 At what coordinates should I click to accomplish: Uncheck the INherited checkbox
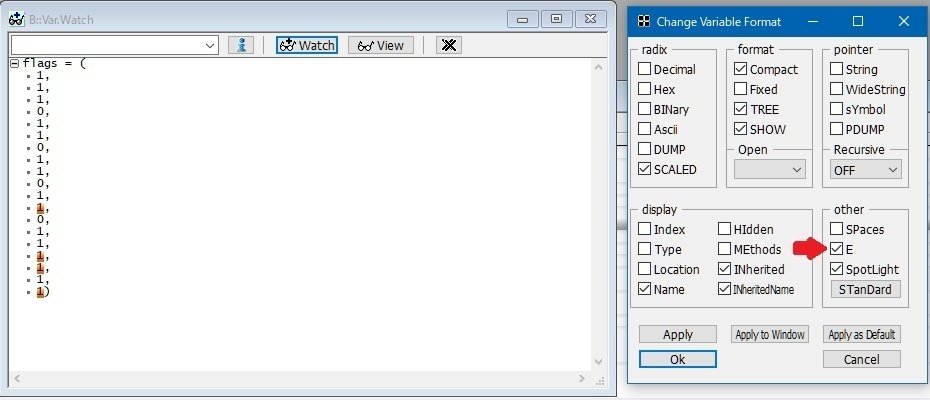[724, 269]
